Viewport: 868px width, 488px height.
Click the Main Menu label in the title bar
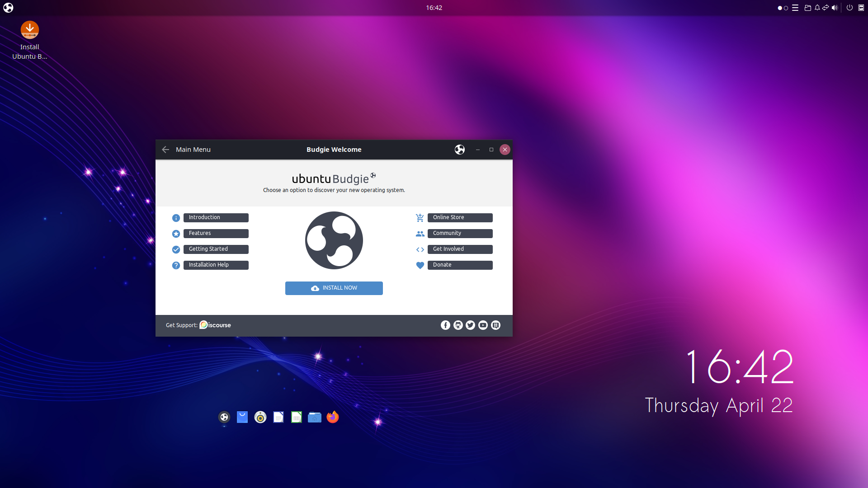pyautogui.click(x=193, y=150)
